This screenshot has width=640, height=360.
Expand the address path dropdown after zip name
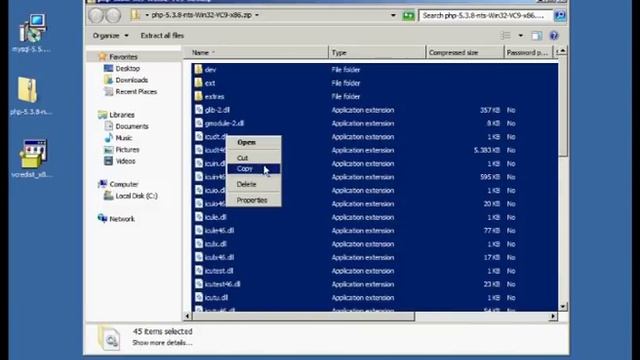coord(257,15)
